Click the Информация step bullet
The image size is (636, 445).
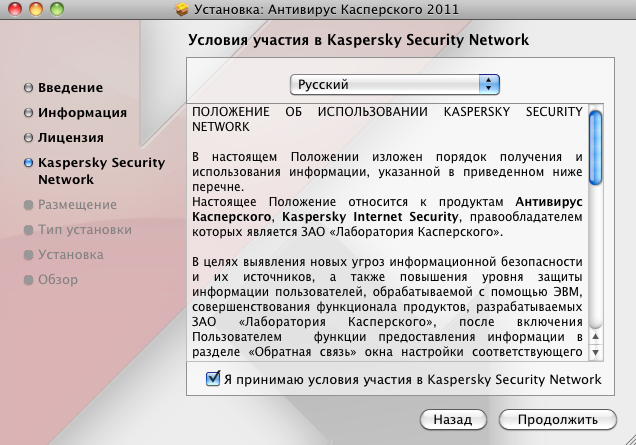coord(28,113)
